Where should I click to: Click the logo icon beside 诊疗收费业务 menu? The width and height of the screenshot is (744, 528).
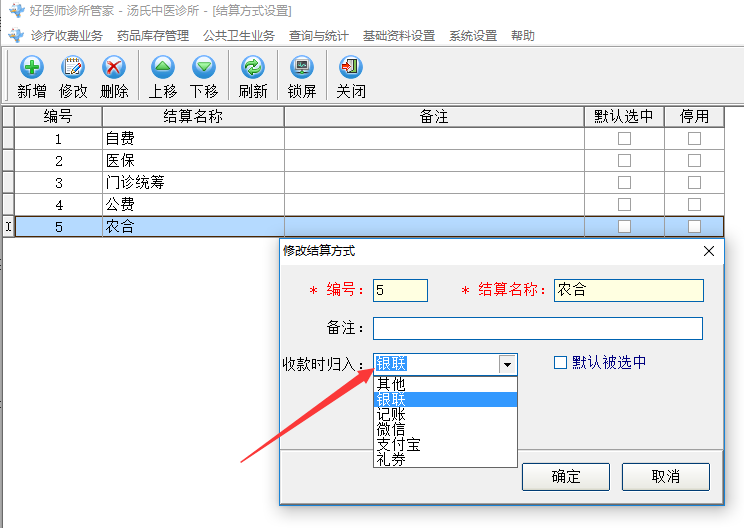pyautogui.click(x=16, y=36)
